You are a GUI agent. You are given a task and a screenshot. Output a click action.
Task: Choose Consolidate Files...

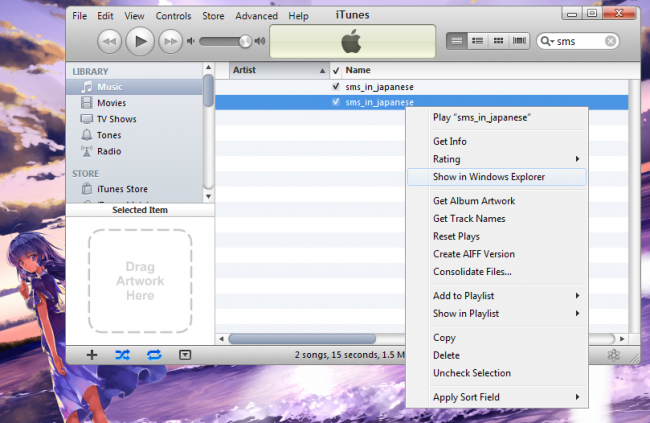[x=497, y=272]
